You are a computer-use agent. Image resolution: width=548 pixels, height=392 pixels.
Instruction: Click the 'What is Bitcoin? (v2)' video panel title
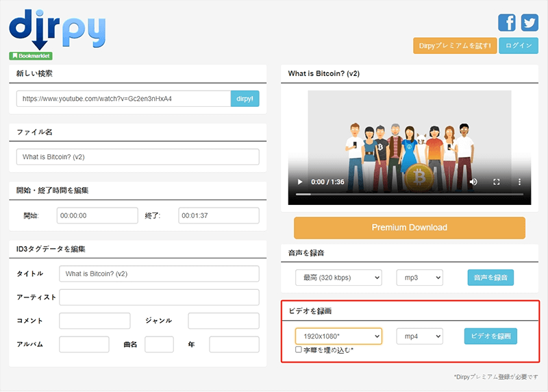[323, 73]
